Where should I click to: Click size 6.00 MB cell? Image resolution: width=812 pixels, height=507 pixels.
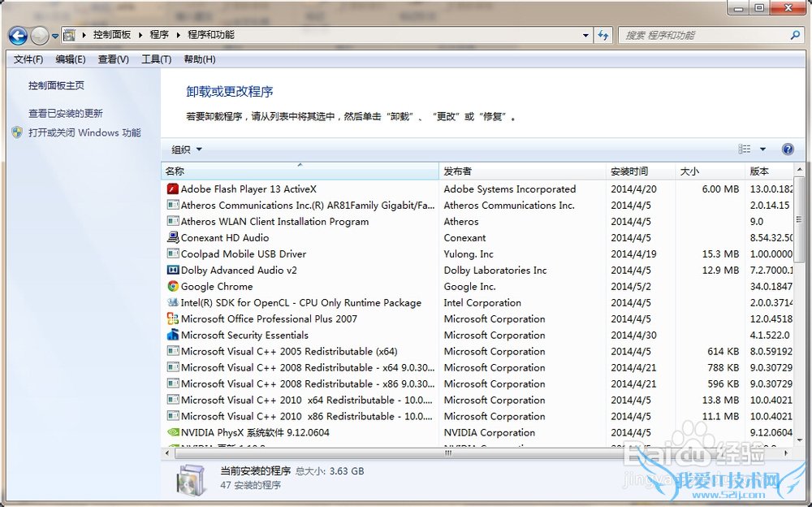coord(720,189)
